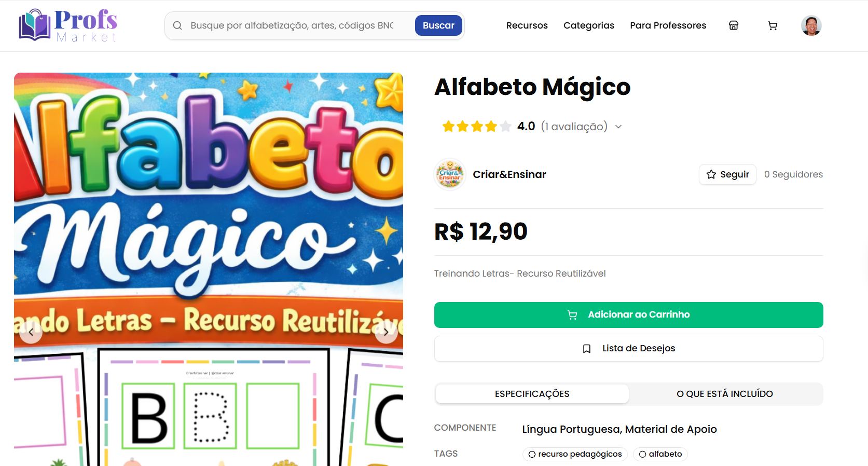868x466 pixels.
Task: Open the shopping cart icon
Action: point(773,25)
